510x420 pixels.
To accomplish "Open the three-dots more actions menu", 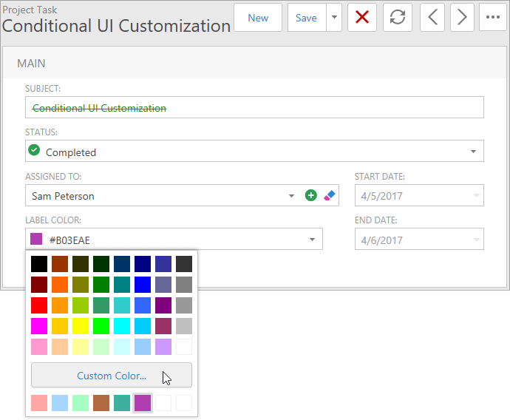I will [x=492, y=18].
